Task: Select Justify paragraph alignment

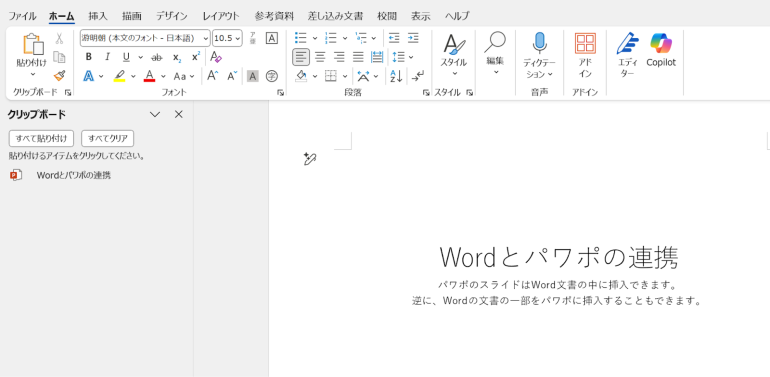Action: click(358, 57)
